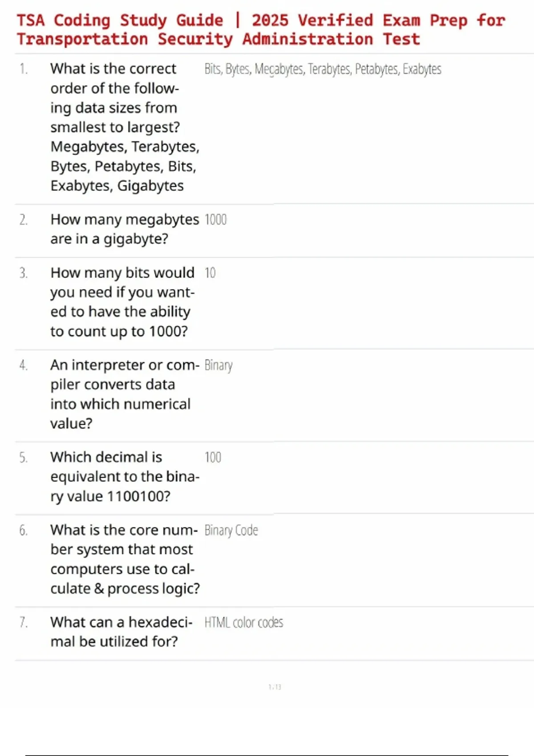
Task: Select the 'Binary Code' answer
Action: click(231, 531)
